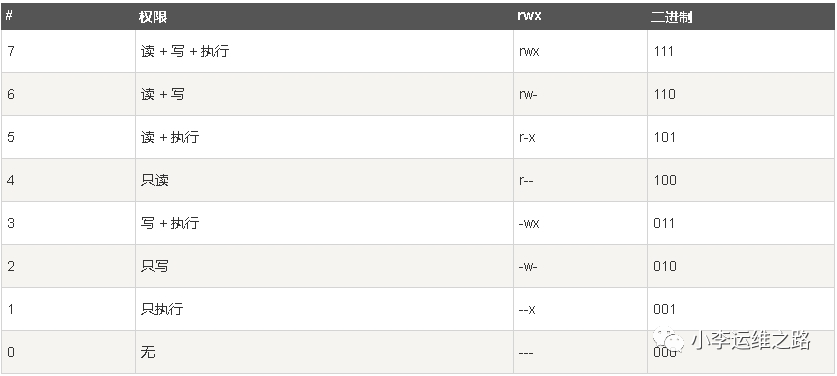
Task: Click the 只执行 permission cell
Action: [x=324, y=309]
